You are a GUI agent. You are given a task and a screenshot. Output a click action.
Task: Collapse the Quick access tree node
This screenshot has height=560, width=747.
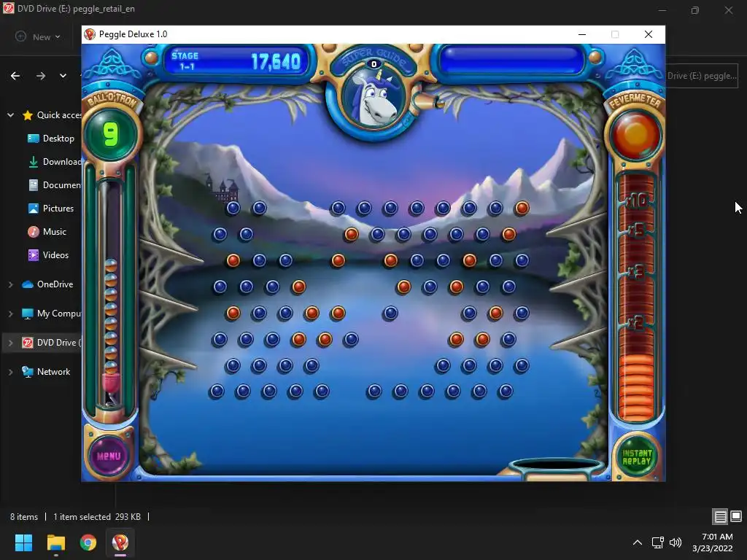10,115
